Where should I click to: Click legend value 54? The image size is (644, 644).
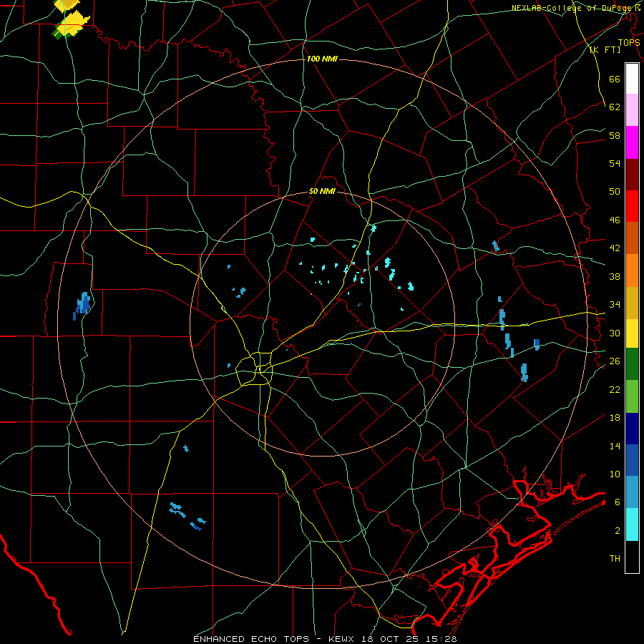tap(615, 163)
